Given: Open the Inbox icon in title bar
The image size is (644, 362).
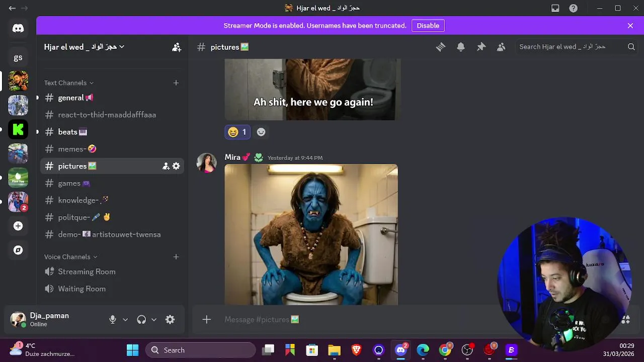Looking at the screenshot, I should pyautogui.click(x=555, y=8).
